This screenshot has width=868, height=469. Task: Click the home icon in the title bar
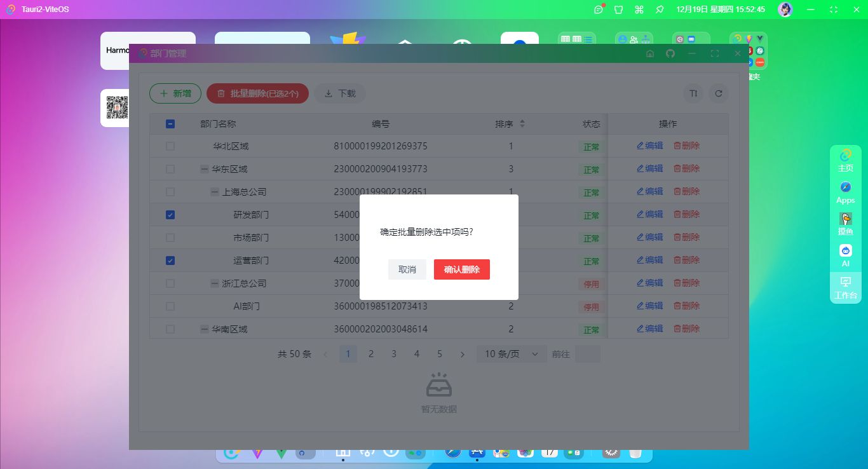tap(650, 53)
